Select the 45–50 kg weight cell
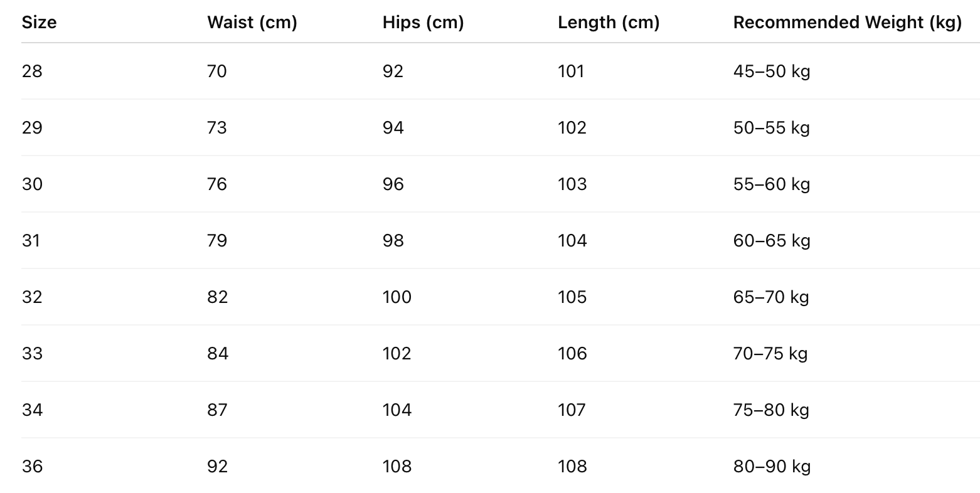980x493 pixels. [x=772, y=72]
